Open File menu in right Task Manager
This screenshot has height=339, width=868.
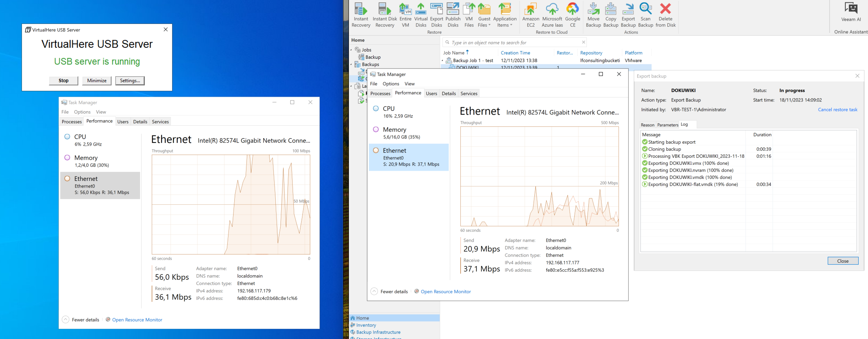(x=374, y=84)
